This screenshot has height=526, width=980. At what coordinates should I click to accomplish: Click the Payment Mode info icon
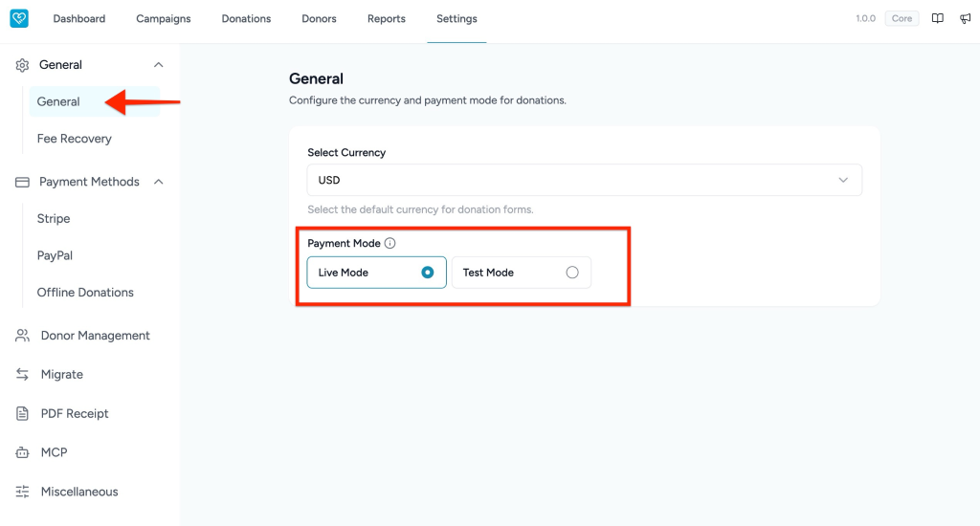pos(390,243)
